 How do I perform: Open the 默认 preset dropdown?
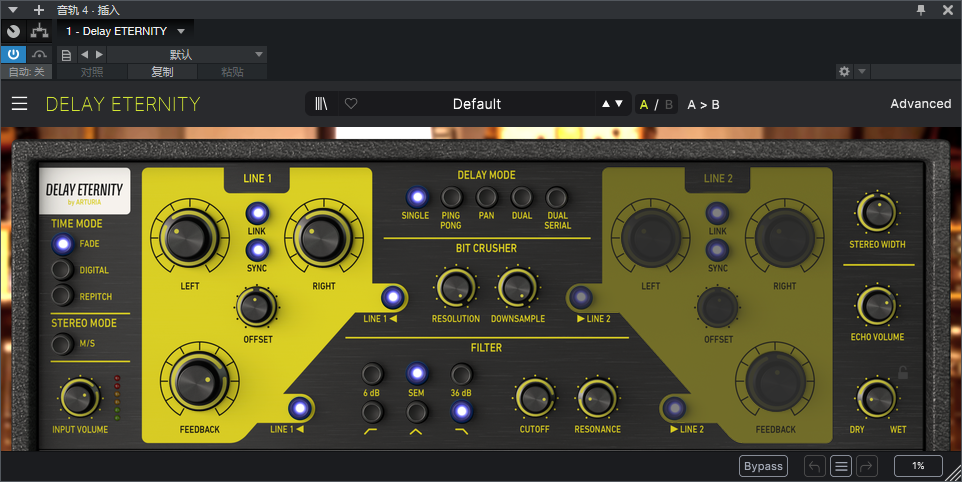click(x=258, y=54)
